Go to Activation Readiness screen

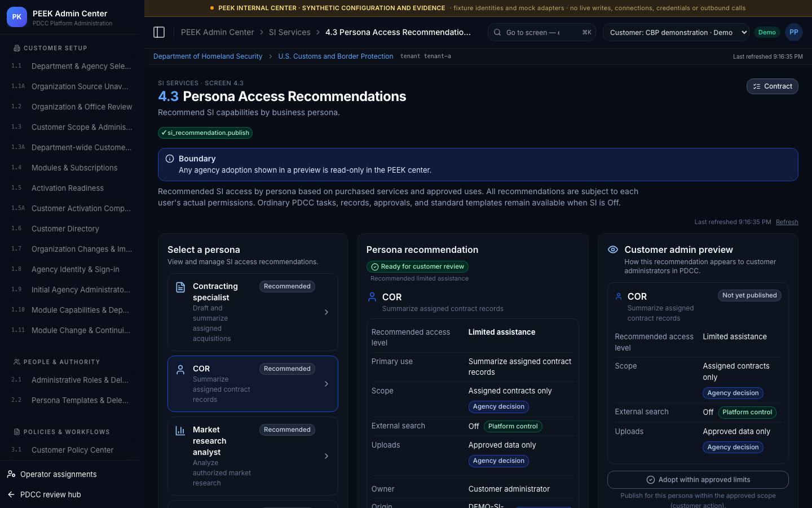coord(72,188)
